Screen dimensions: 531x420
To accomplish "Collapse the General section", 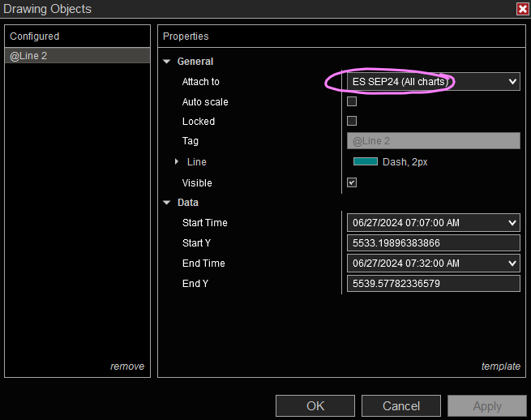I will (167, 62).
